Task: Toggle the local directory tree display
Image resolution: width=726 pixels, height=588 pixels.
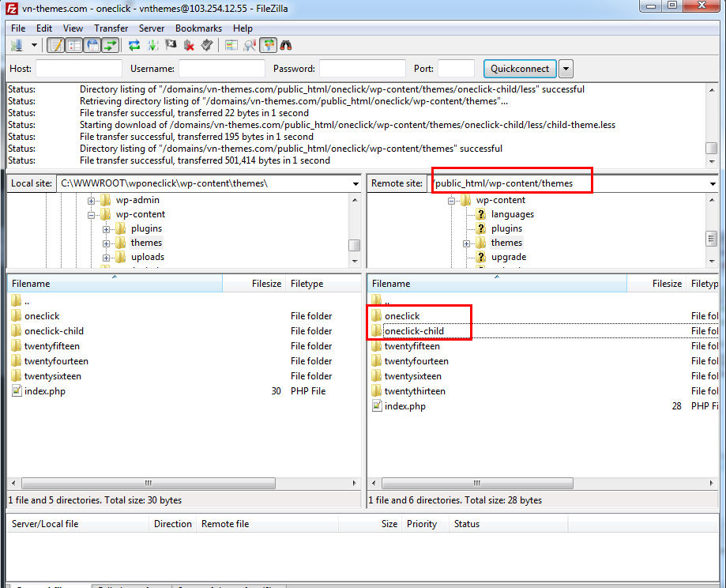Action: point(74,45)
